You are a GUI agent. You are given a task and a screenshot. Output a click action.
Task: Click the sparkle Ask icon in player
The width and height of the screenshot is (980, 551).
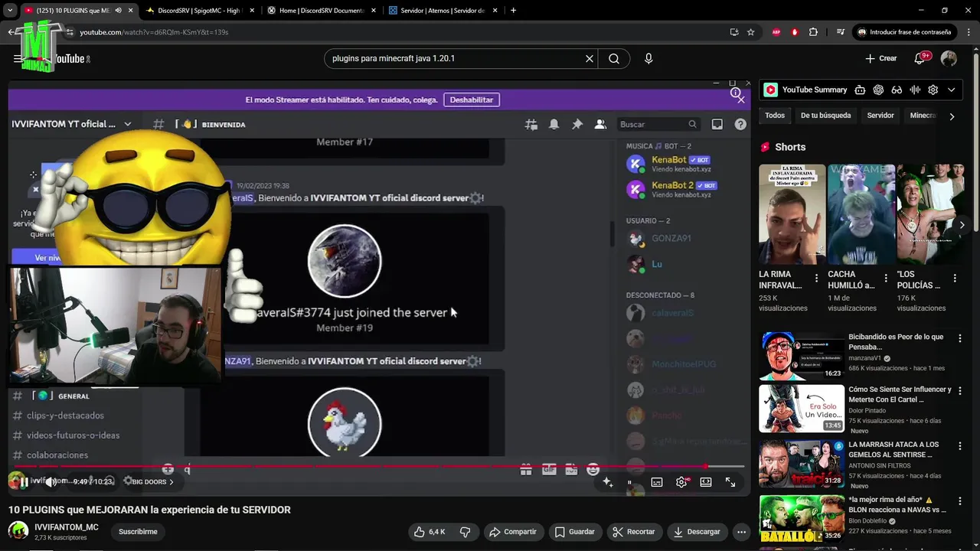[608, 482]
